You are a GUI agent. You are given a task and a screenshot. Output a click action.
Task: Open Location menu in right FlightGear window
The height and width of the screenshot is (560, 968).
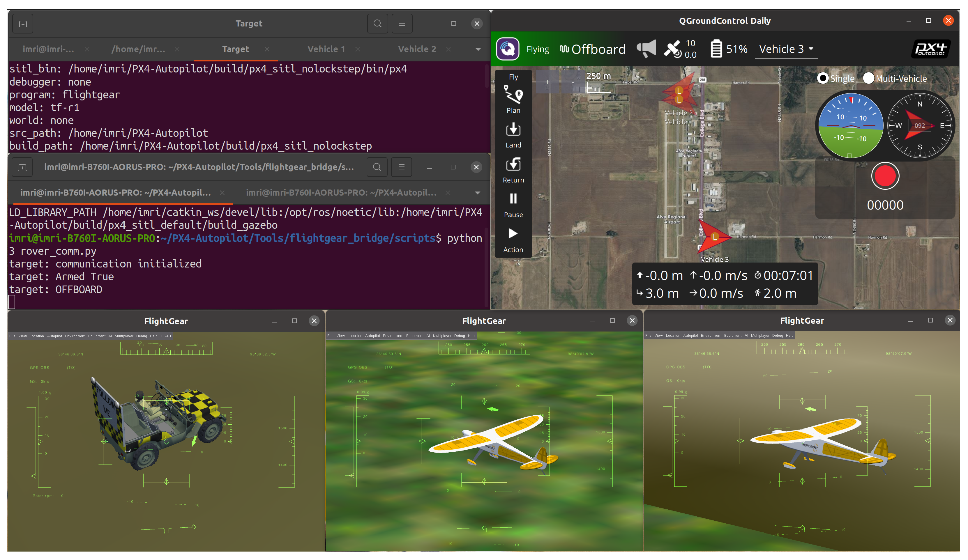click(x=673, y=336)
